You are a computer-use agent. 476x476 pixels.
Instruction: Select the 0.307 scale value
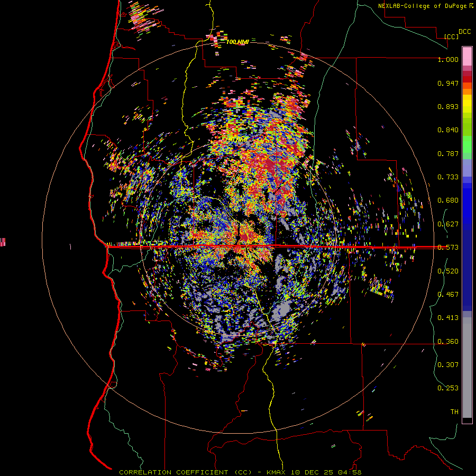[448, 364]
